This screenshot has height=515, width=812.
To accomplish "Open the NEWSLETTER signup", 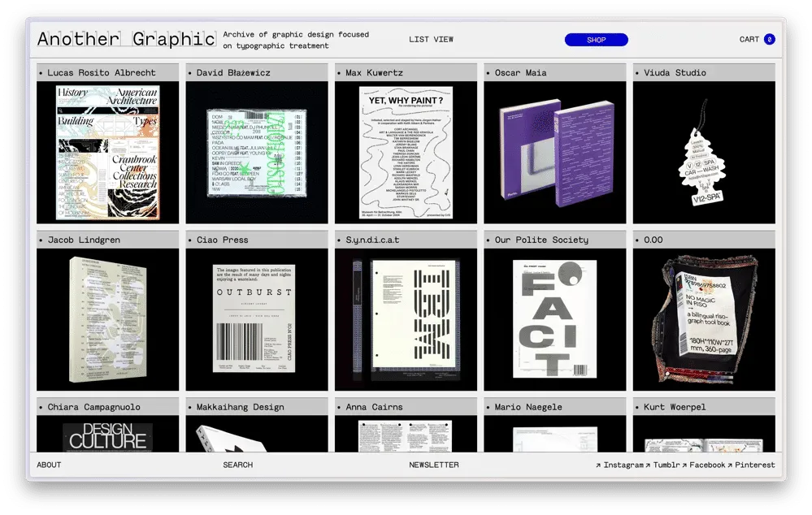I will coord(435,465).
